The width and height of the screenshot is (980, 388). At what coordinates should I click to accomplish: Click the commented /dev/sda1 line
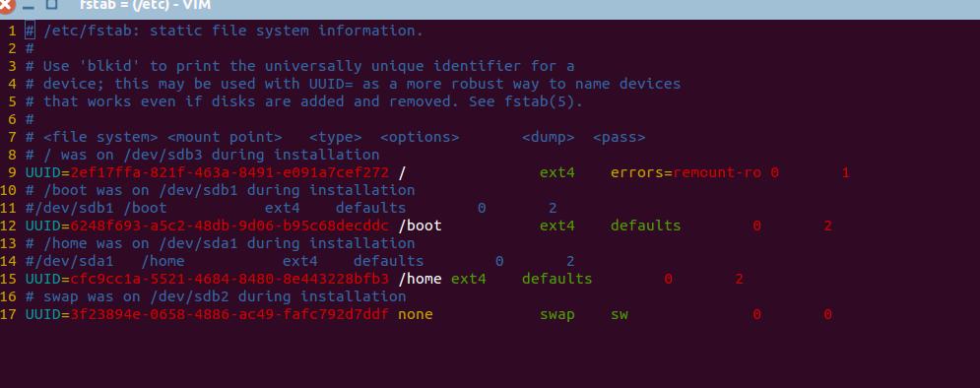click(299, 261)
